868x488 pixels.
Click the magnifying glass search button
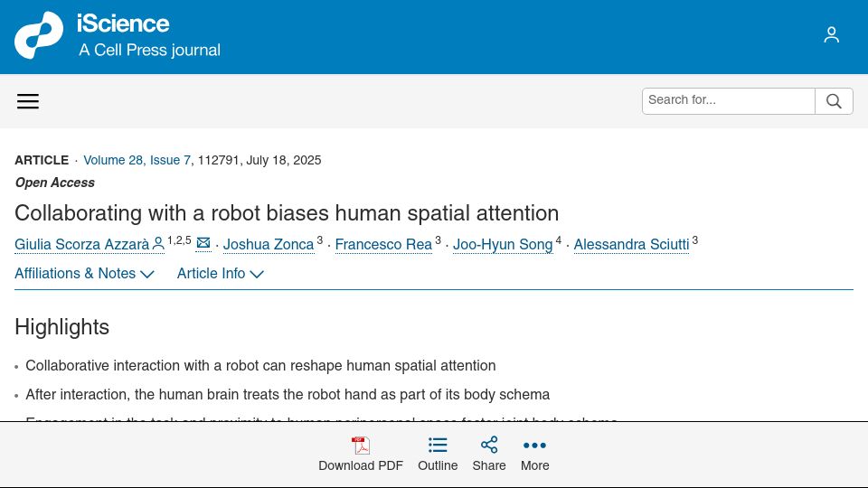pos(834,100)
